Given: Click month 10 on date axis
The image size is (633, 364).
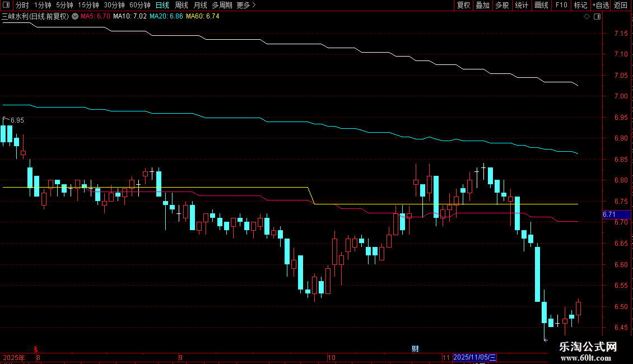Looking at the screenshot, I should pos(331,357).
